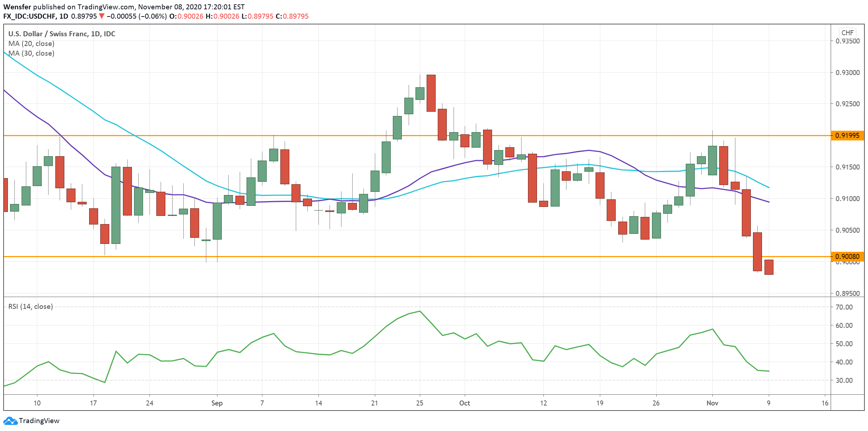Screen dimensions: 868x431
Task: Click the TradingView text link at bottom
Action: 39,421
